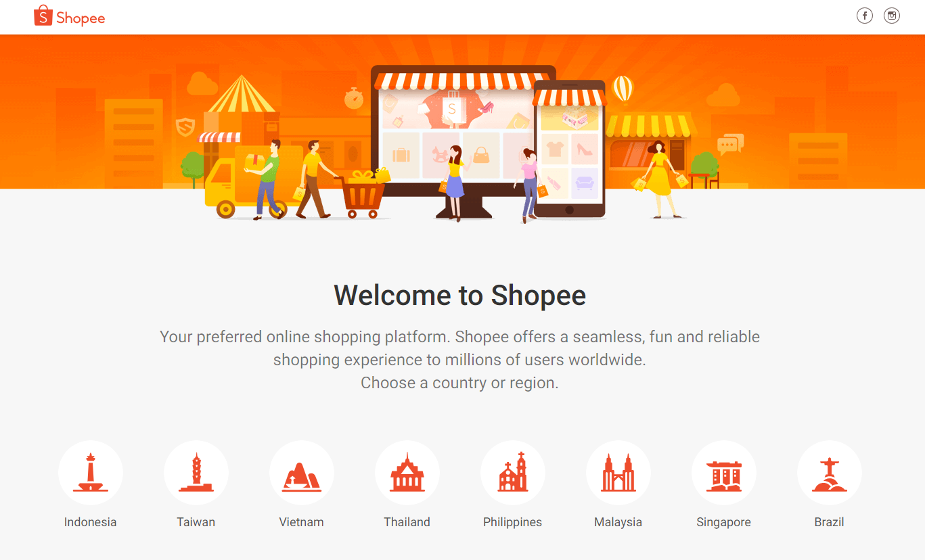The height and width of the screenshot is (560, 925).
Task: Click the Taiwan text link
Action: point(196,522)
